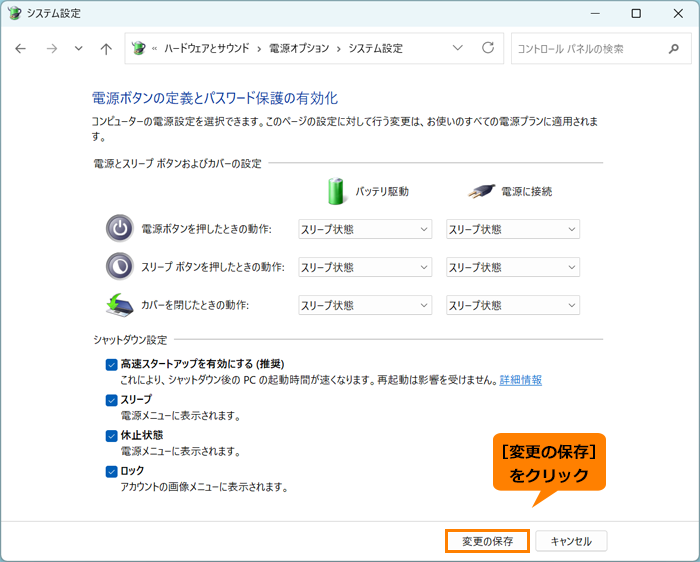Click the 変更の保存 button

488,541
